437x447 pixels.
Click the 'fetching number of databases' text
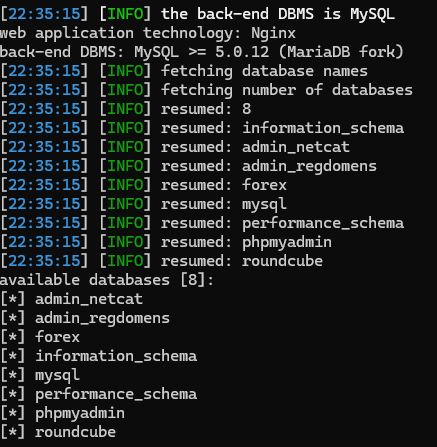(287, 90)
